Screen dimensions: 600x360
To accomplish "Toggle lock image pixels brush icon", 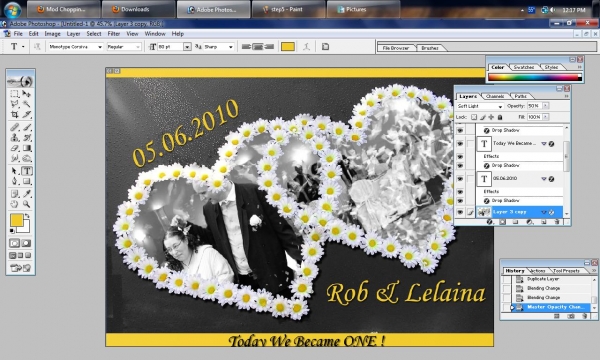I will [483, 117].
